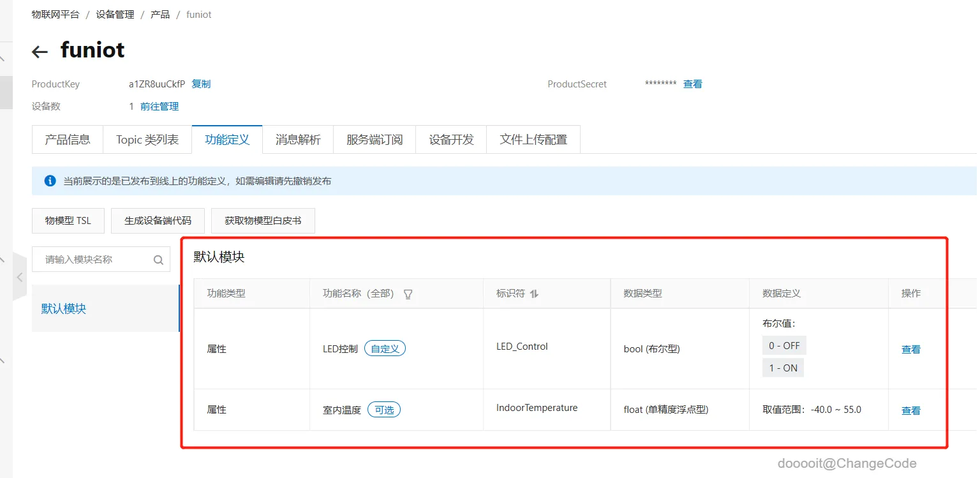The height and width of the screenshot is (478, 980).
Task: Click the 取值范围 -40.0 ~ 55.0 cell
Action: (812, 410)
